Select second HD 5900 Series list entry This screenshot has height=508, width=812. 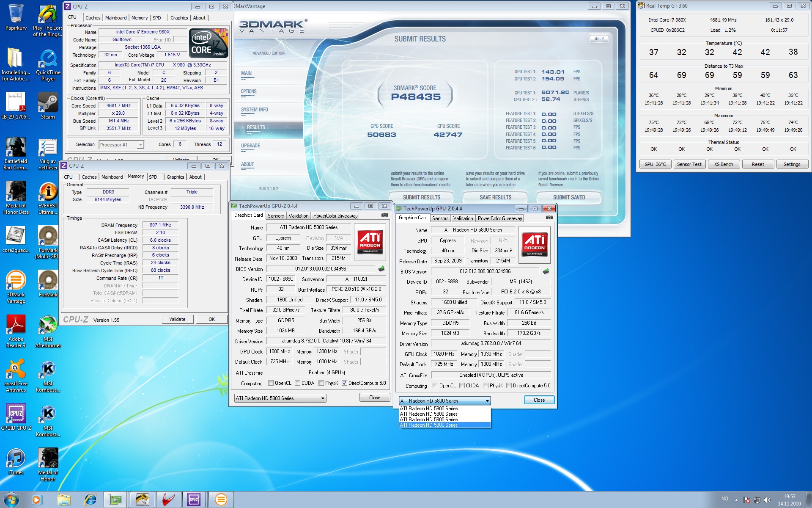(445, 414)
